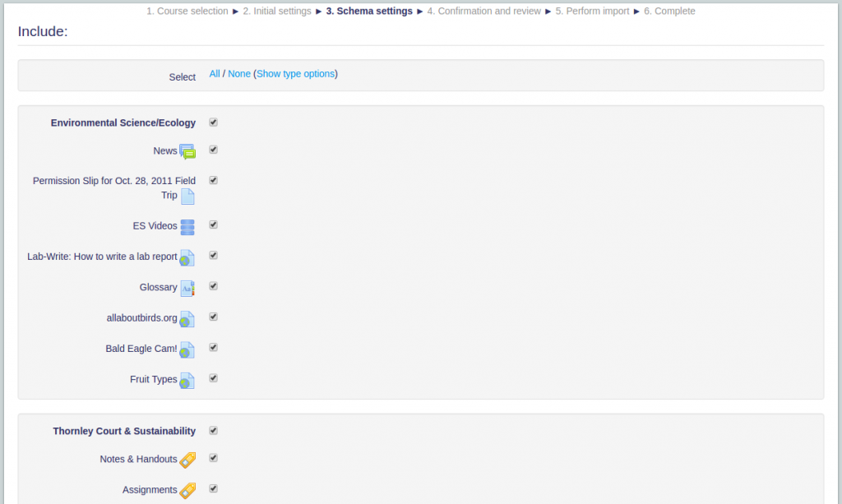Image resolution: width=842 pixels, height=504 pixels.
Task: Toggle the Notes & Handouts checkbox
Action: pos(213,458)
